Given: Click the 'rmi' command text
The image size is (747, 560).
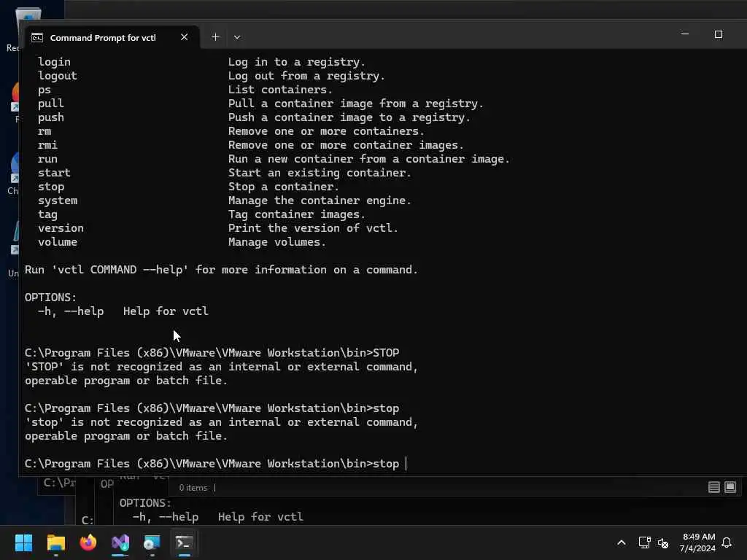Looking at the screenshot, I should pos(47,145).
